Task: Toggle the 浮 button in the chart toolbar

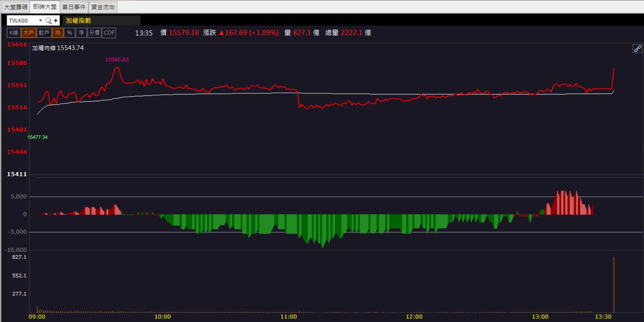Action: click(81, 33)
